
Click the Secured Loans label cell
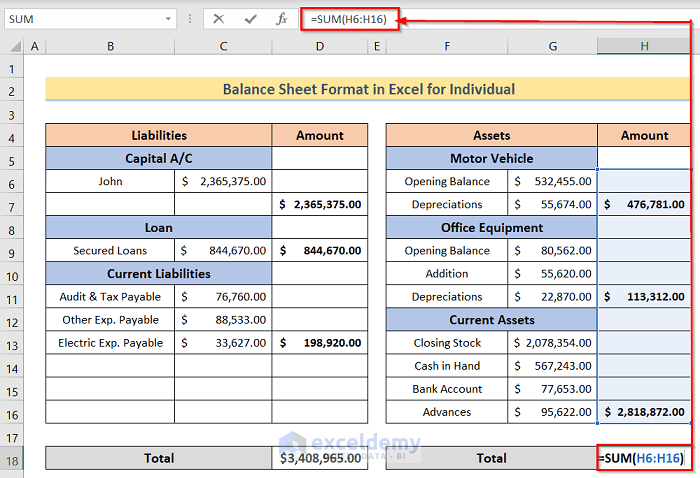pyautogui.click(x=110, y=250)
